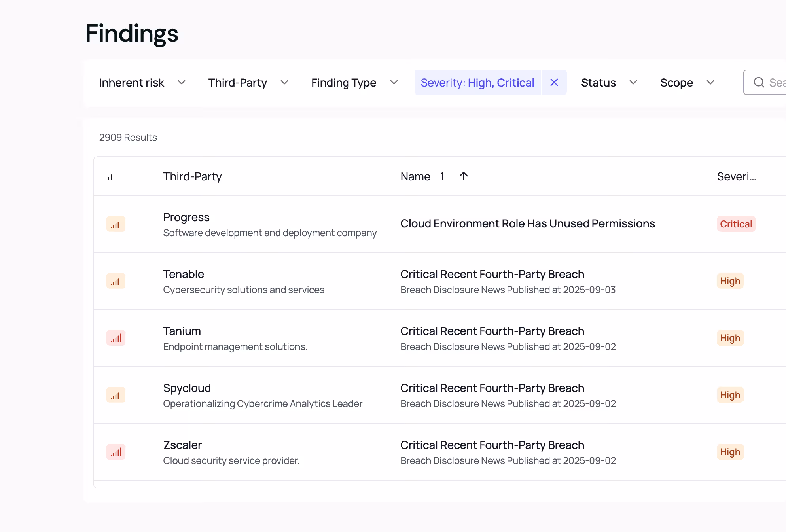Open the Critical Recent Fourth-Party Breach finding for Tanium

[x=492, y=331]
